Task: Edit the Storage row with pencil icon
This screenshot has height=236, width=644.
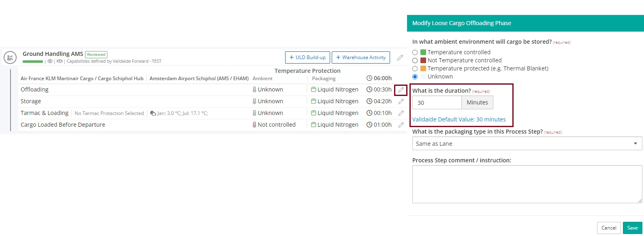Action: point(401,102)
